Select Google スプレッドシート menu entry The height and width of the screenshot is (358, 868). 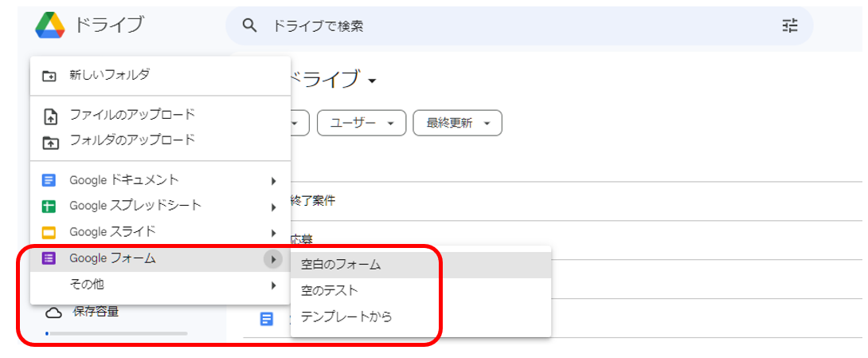tap(161, 207)
